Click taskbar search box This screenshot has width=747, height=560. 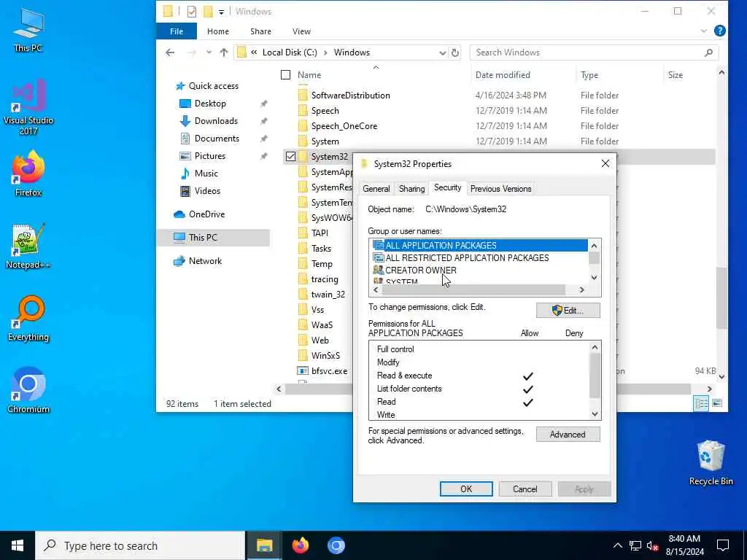[140, 545]
